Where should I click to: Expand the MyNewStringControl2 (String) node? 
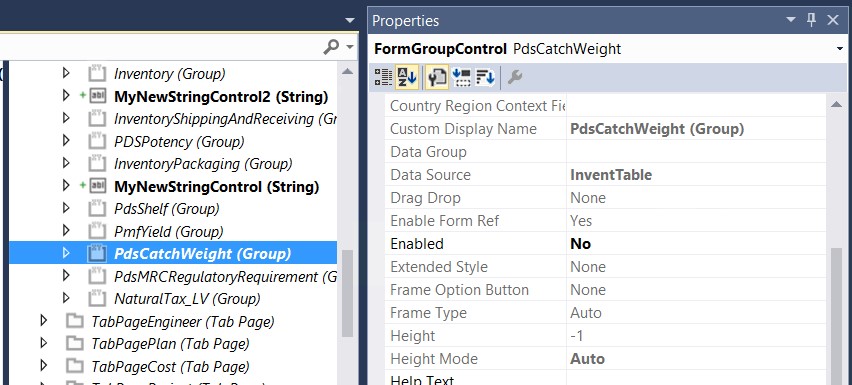tap(66, 96)
